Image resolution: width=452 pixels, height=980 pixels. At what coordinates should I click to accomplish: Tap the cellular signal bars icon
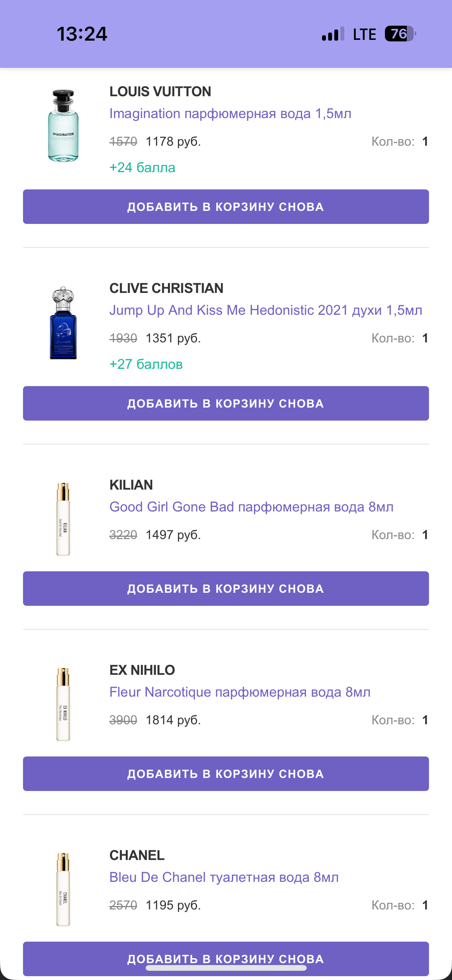333,34
